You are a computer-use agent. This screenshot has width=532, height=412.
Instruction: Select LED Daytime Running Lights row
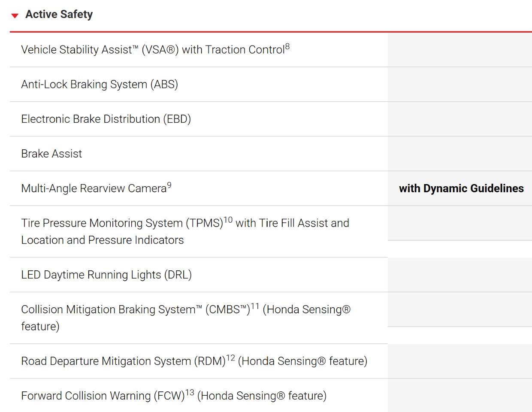(x=271, y=275)
